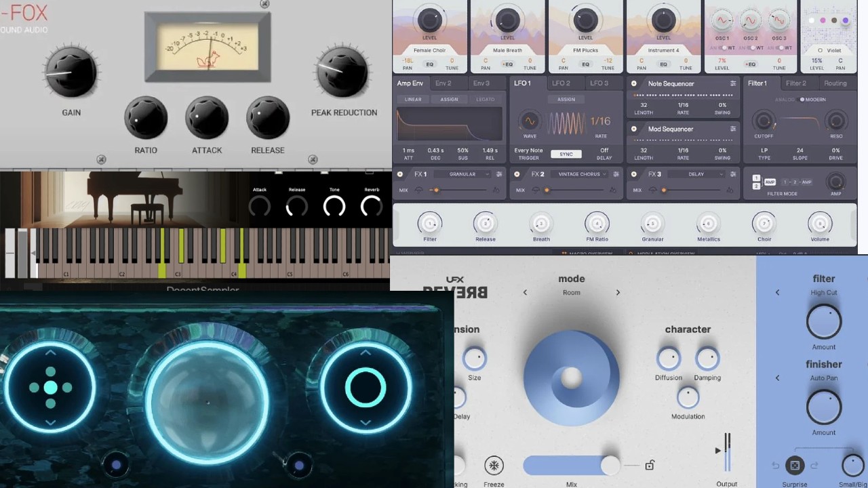Click the FX 1 mix dry umbrella icon
Viewport: 868px width, 488px height.
[x=418, y=190]
